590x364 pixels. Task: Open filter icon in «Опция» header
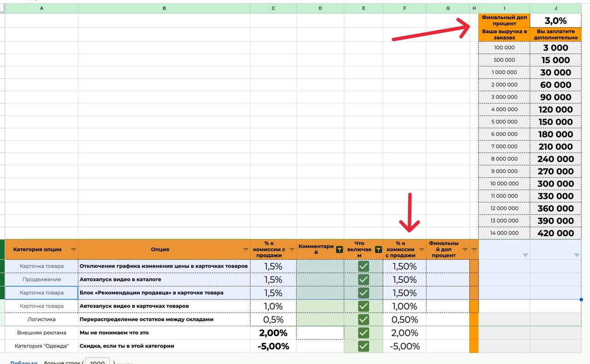pos(246,250)
